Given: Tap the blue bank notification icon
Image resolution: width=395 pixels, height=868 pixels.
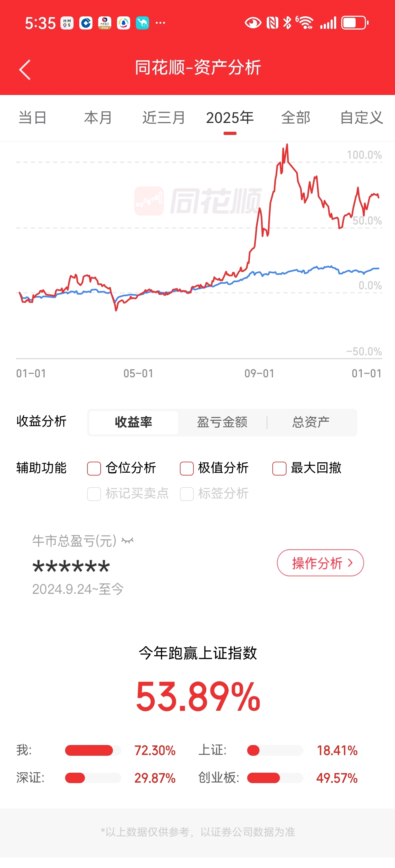Looking at the screenshot, I should (86, 23).
